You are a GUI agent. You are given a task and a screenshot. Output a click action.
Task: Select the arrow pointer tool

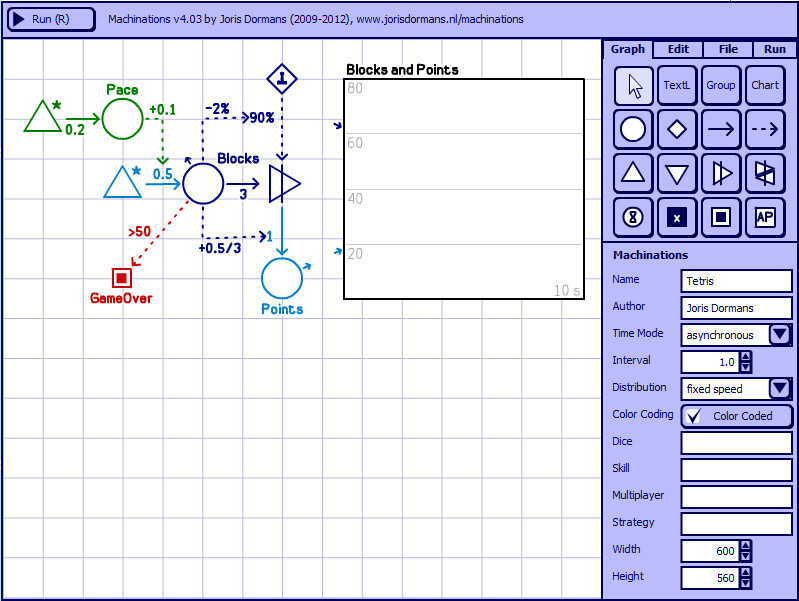pos(633,86)
